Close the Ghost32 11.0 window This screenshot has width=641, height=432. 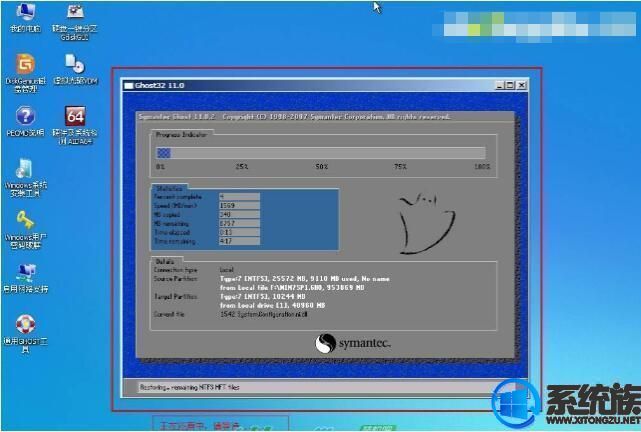coord(521,85)
